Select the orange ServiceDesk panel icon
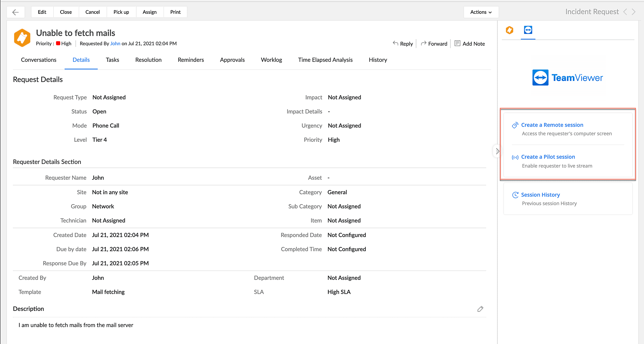This screenshot has height=344, width=644. (x=509, y=30)
